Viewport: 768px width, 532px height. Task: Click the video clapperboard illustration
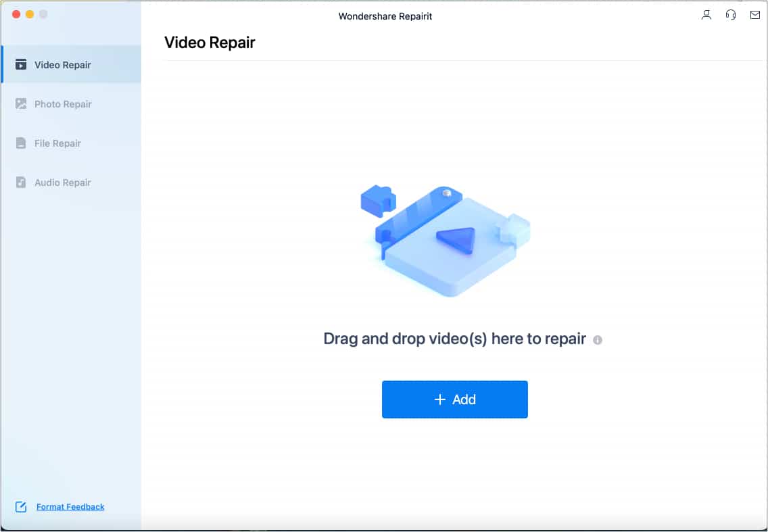click(x=446, y=240)
